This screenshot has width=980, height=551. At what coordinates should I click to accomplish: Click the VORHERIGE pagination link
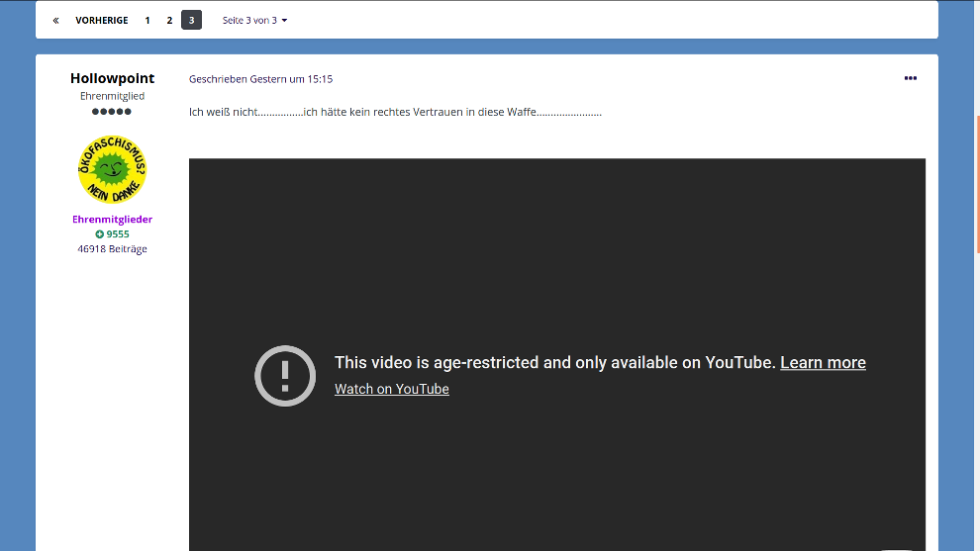coord(102,20)
